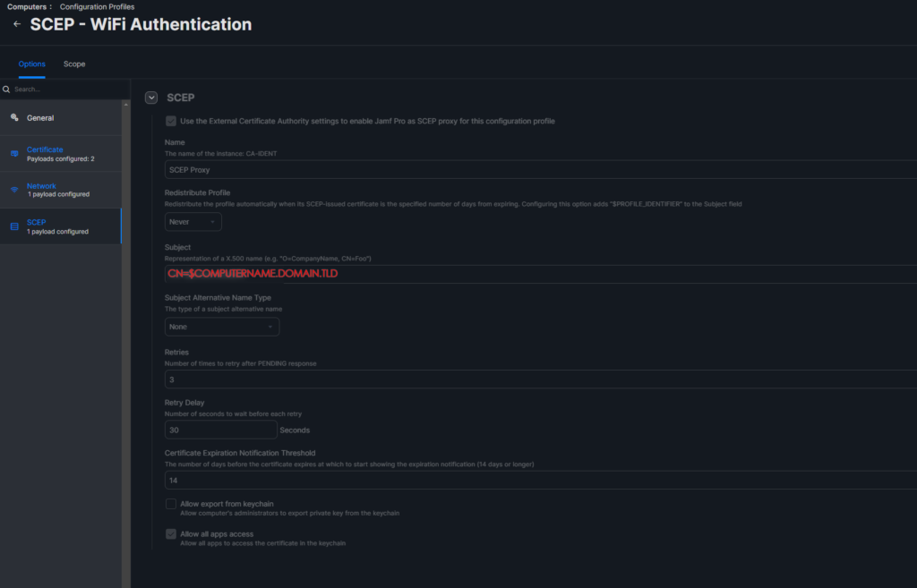Collapse the SCEP section chevron
This screenshot has height=588, width=917.
151,98
